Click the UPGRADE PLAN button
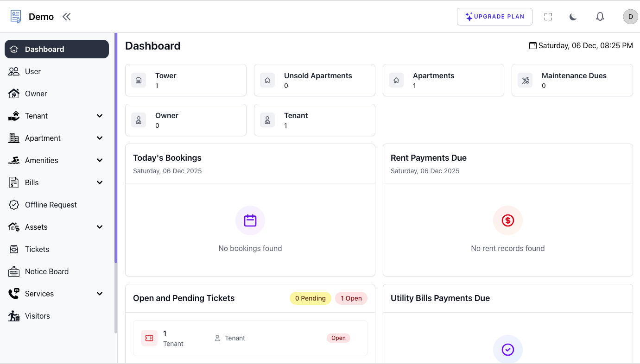 [494, 17]
